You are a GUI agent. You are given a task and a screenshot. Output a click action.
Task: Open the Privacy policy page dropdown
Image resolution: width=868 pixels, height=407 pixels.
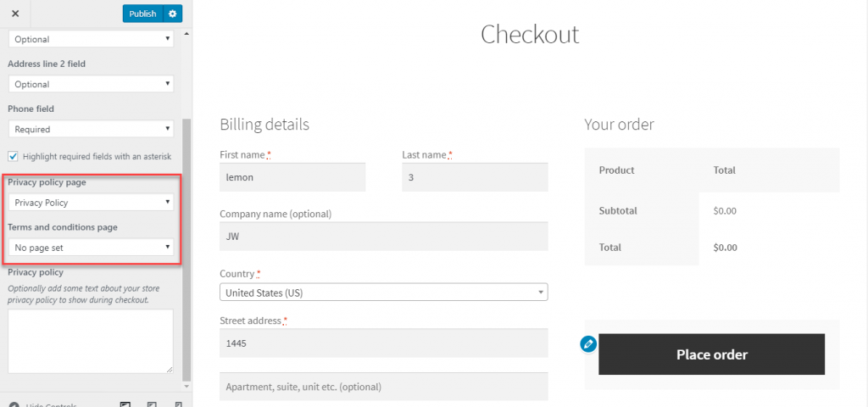click(91, 203)
